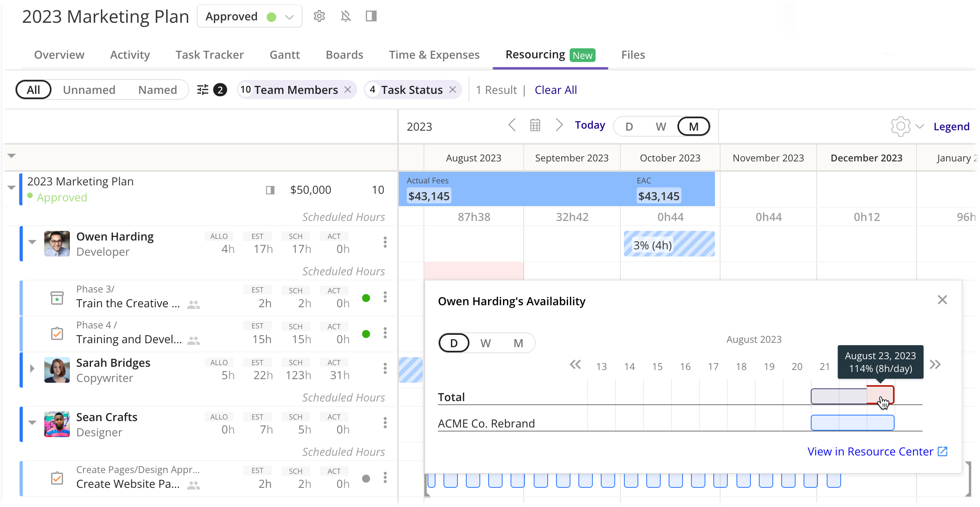Click the ACME Co. Rebrand allocation bar
Screen dimensions: 980x507
[x=852, y=423]
